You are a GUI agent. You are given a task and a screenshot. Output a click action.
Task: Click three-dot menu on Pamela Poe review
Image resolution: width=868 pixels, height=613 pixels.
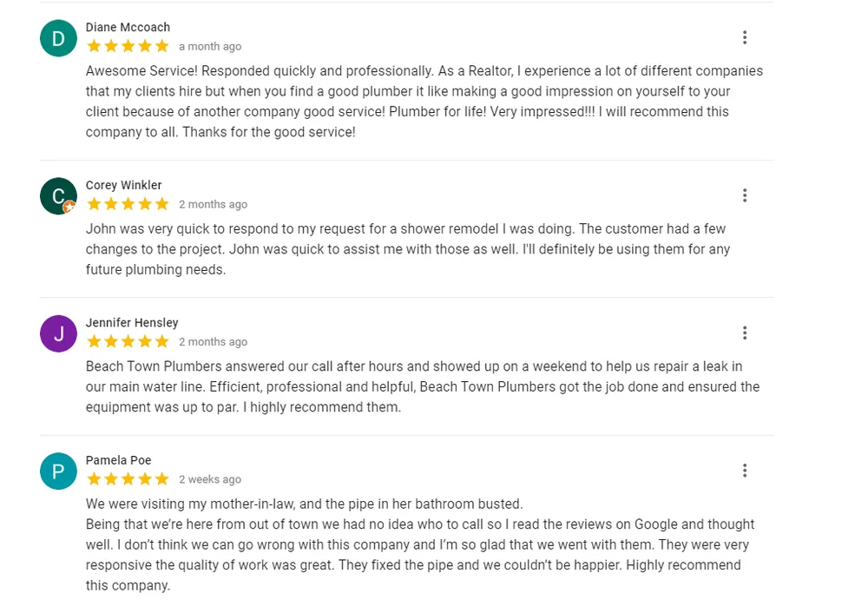coord(745,471)
